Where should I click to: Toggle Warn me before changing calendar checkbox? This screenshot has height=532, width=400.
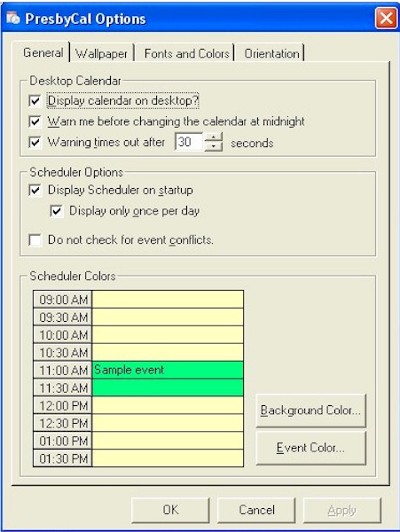(x=35, y=121)
